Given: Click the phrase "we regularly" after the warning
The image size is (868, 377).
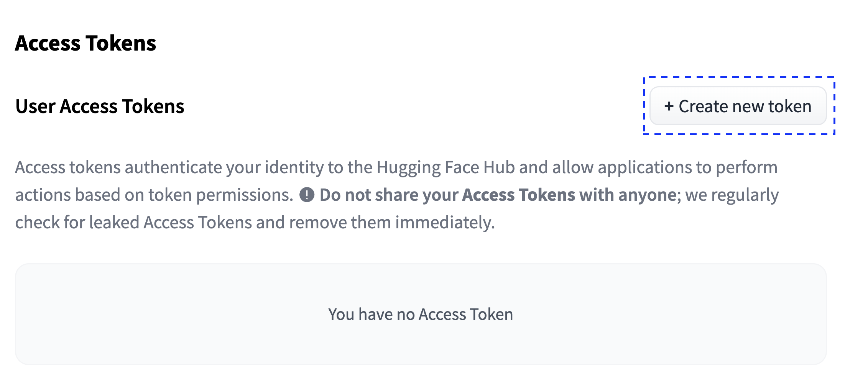Looking at the screenshot, I should tap(732, 195).
